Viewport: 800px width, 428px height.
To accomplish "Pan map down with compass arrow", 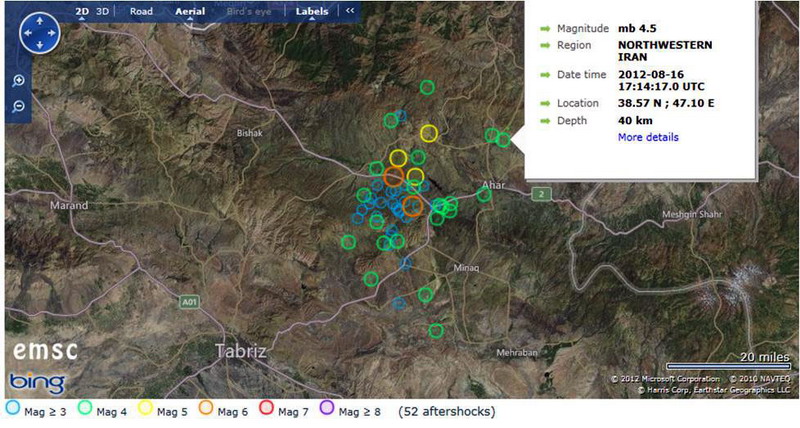I will (x=40, y=44).
